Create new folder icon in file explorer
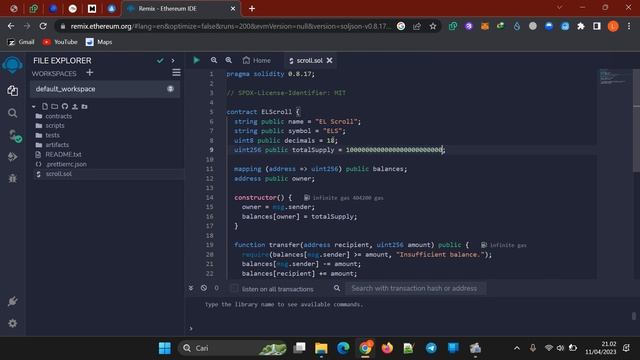This screenshot has width=640, height=360. click(x=55, y=107)
